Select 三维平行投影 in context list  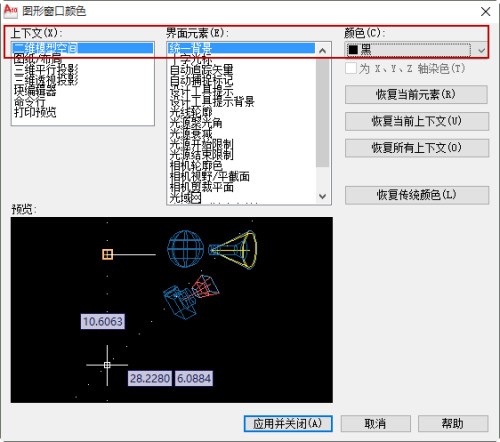[46, 69]
